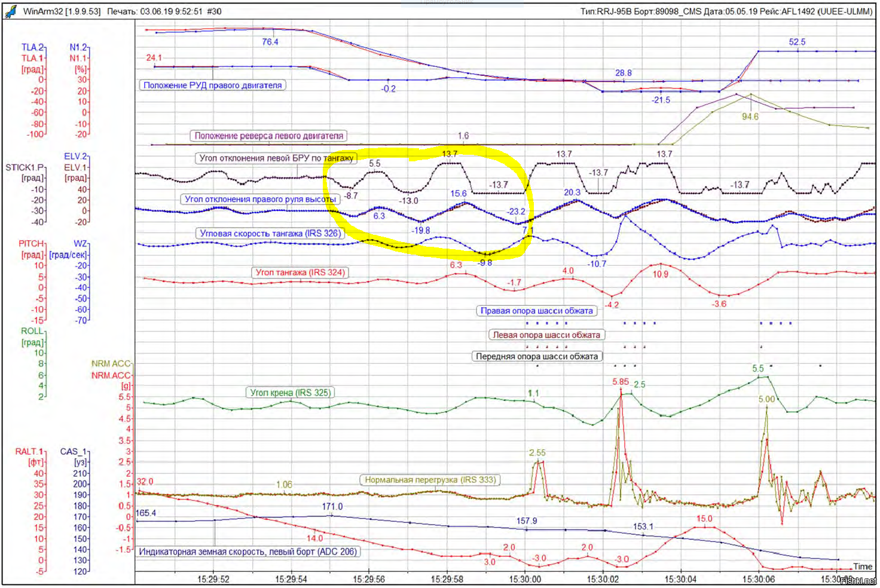
Task: Click the airspeed value label 165.4
Action: (146, 513)
